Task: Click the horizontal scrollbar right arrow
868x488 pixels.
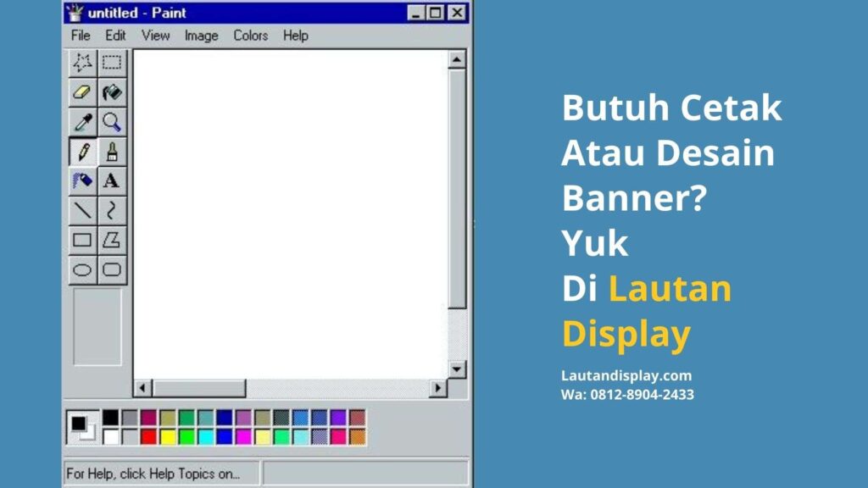Action: pyautogui.click(x=438, y=388)
